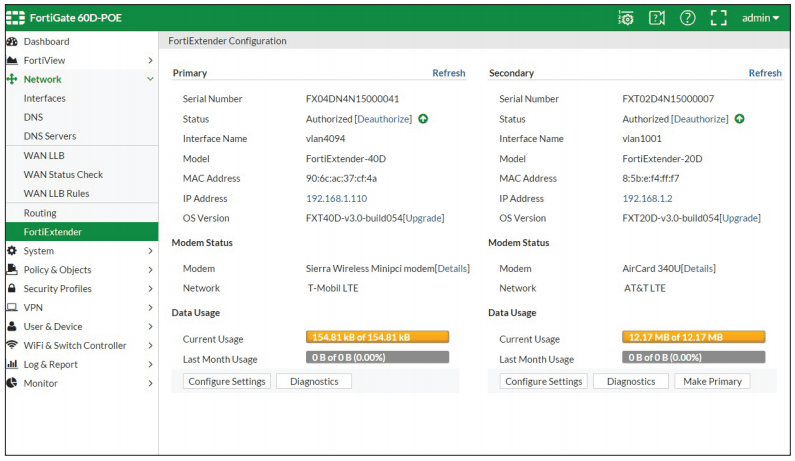Image resolution: width=795 pixels, height=461 pixels.
Task: Open the help question mark icon
Action: [687, 18]
